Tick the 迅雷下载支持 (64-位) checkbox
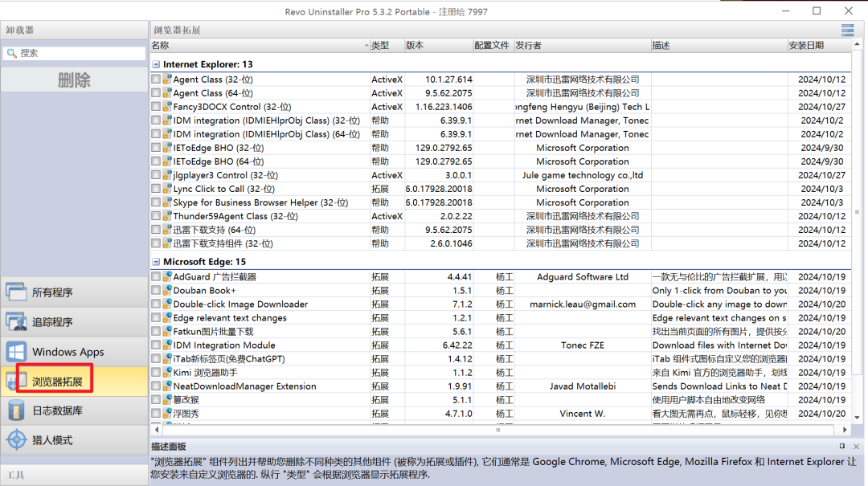 point(156,230)
